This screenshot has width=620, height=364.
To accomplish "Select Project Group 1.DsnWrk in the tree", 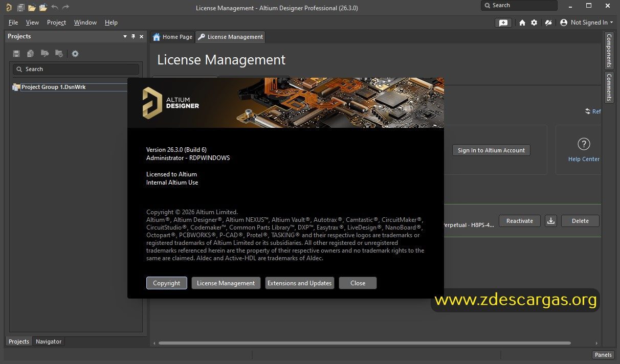I will 53,87.
